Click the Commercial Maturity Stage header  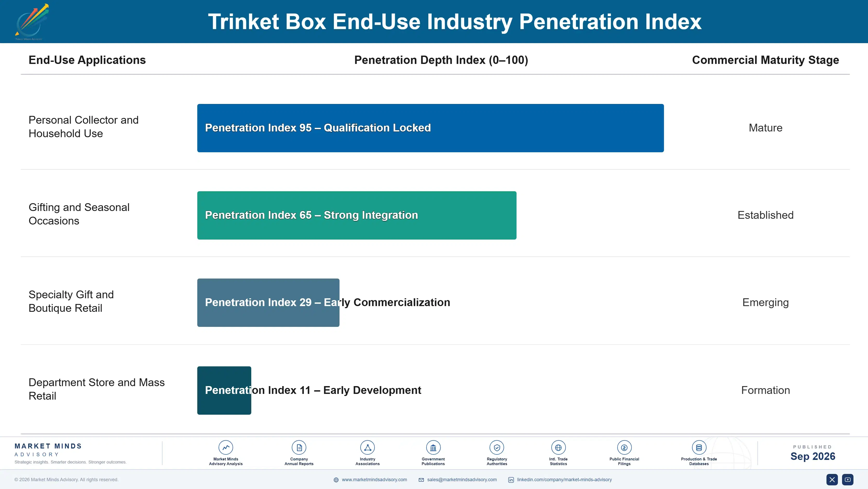765,60
